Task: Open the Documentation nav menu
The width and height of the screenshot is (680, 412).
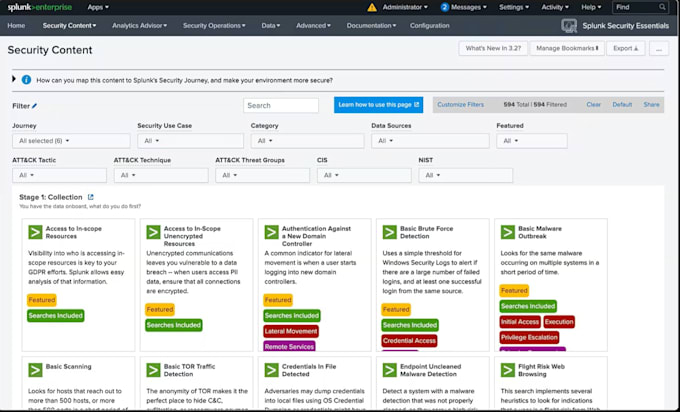Action: [371, 26]
